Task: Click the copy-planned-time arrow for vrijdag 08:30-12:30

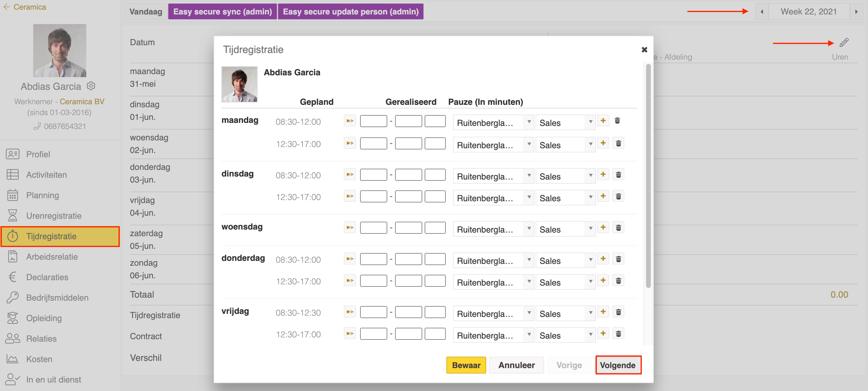Action: pyautogui.click(x=350, y=312)
